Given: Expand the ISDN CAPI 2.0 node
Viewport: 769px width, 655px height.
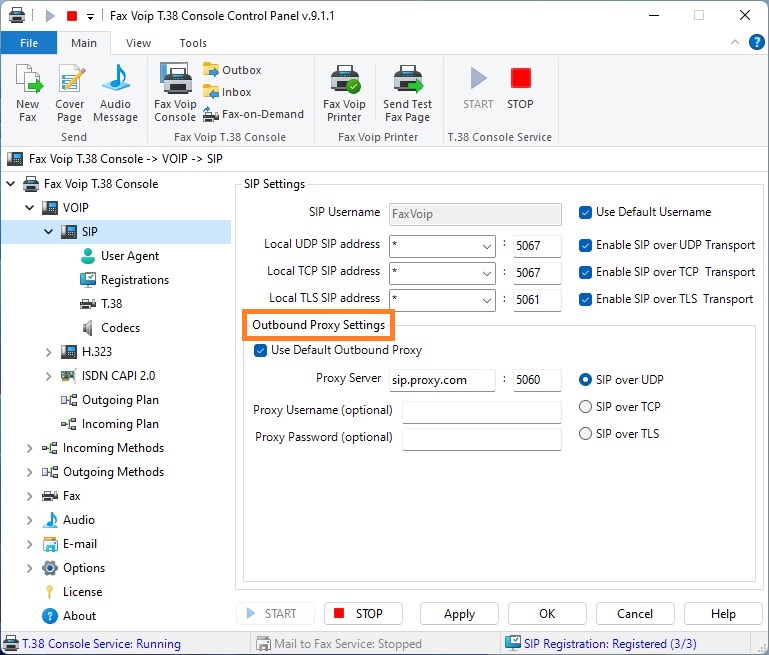Looking at the screenshot, I should click(x=49, y=376).
